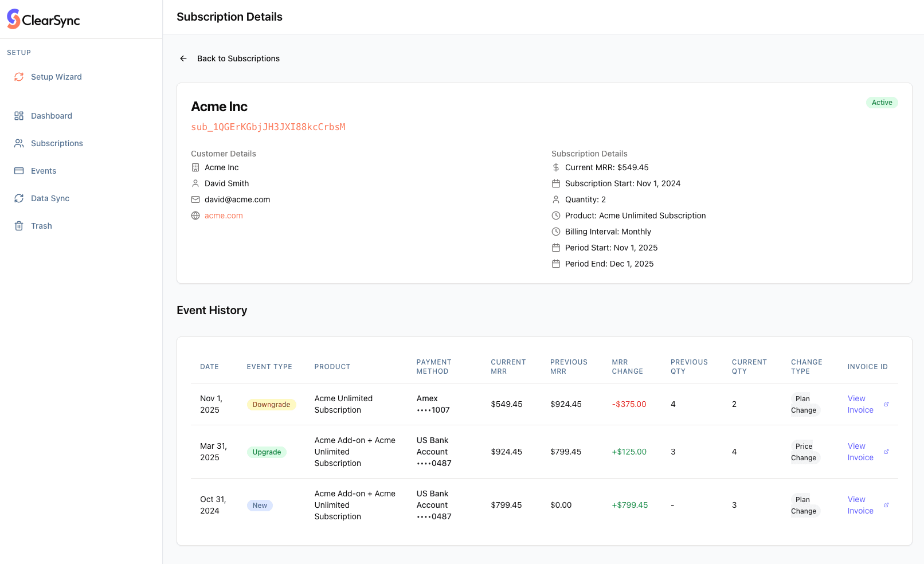The height and width of the screenshot is (564, 924).
Task: View Invoice for Mar 31, 2025 upgrade
Action: [860, 452]
